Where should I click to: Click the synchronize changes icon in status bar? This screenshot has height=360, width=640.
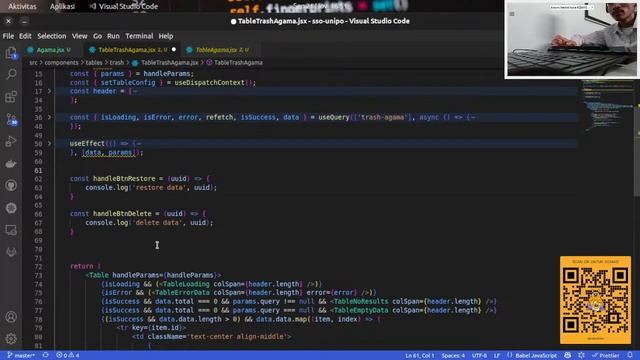pyautogui.click(x=45, y=355)
